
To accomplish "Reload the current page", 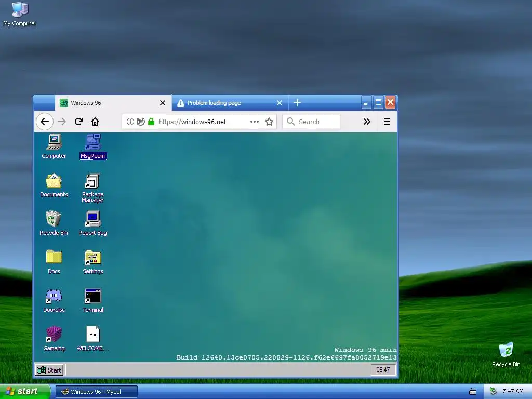I will pyautogui.click(x=79, y=122).
